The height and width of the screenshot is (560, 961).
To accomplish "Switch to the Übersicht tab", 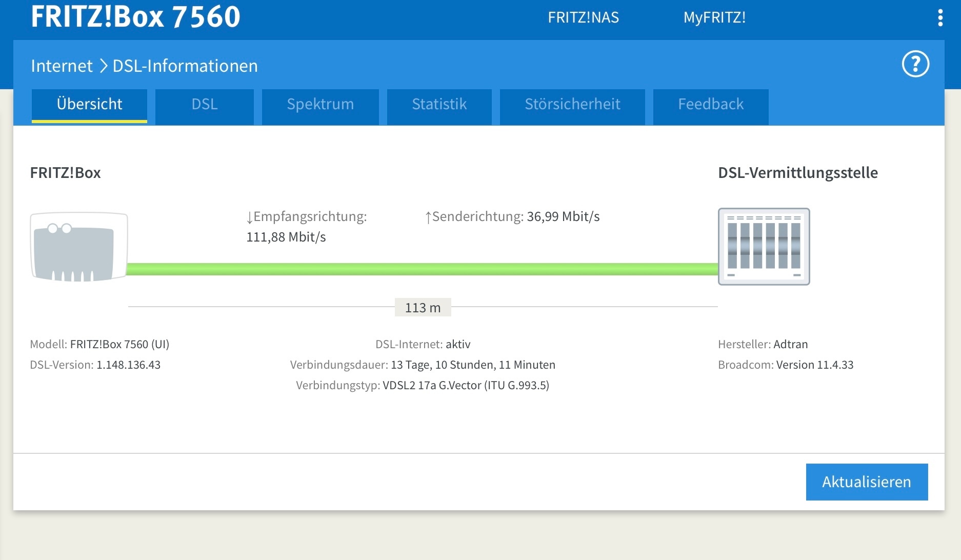I will (x=89, y=106).
